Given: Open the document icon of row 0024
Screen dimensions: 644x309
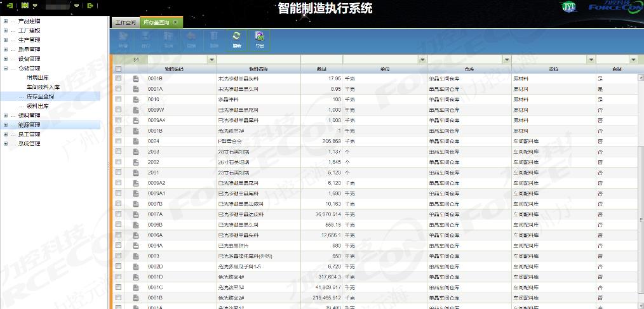Looking at the screenshot, I should (136, 141).
